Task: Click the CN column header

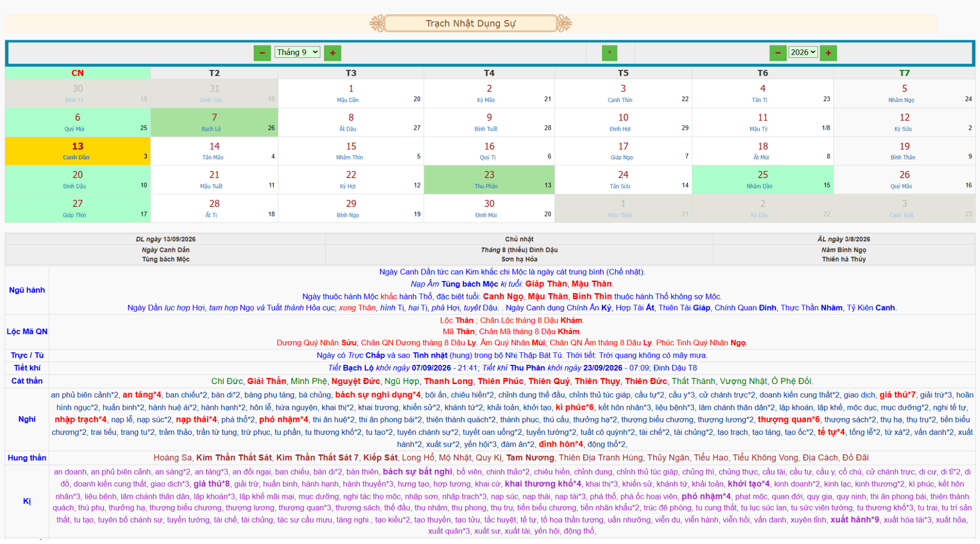Action: [x=78, y=73]
